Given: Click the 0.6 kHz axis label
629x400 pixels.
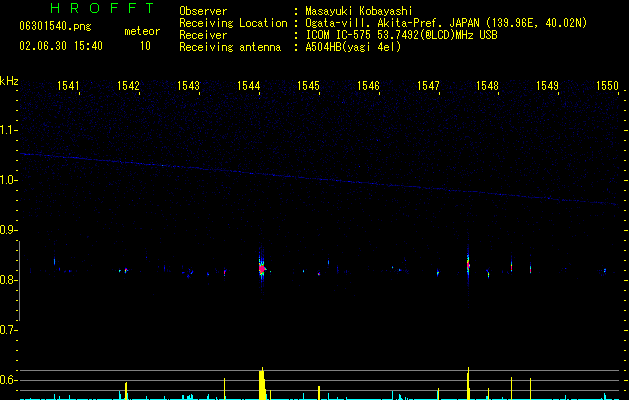Looking at the screenshot, I should (x=8, y=380).
